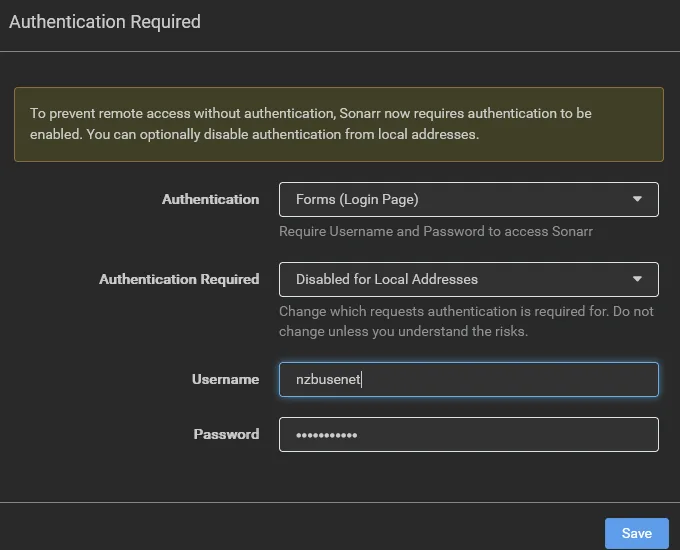Select the "Forms (Login Page)" value text
680x550 pixels.
pyautogui.click(x=357, y=199)
